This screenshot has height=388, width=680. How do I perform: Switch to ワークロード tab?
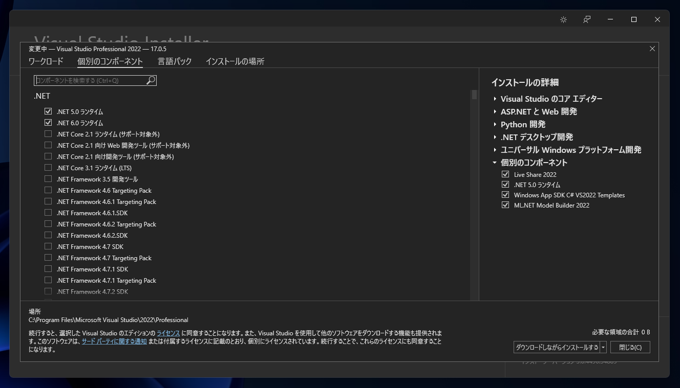(x=46, y=61)
